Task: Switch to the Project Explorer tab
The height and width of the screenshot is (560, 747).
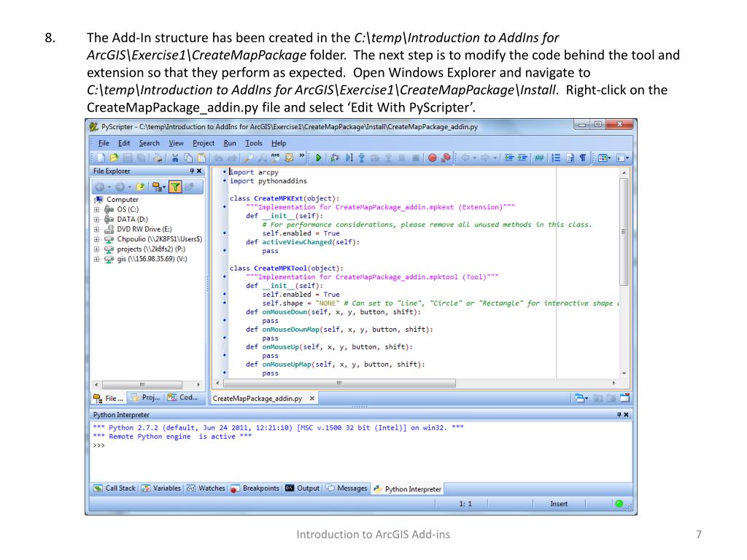Action: 145,397
